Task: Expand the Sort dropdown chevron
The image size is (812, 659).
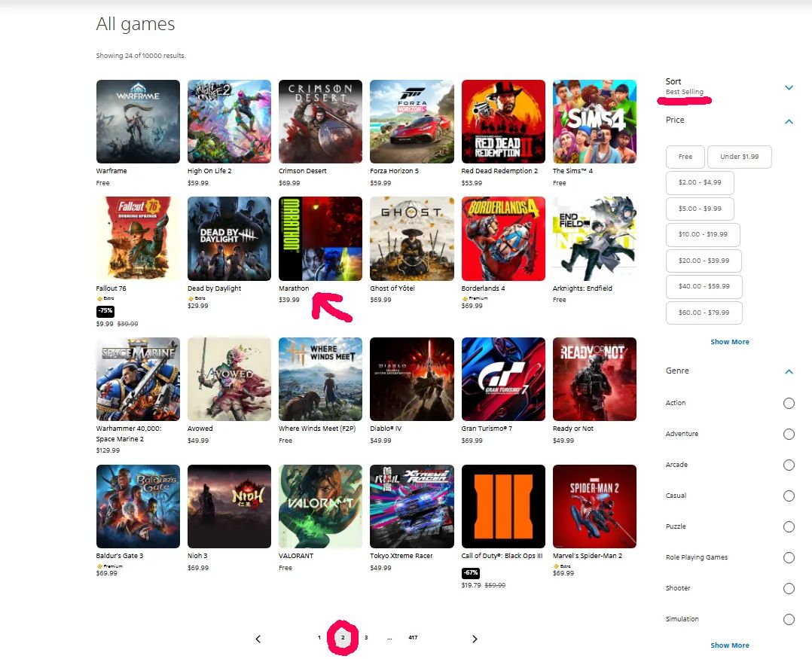Action: (789, 87)
